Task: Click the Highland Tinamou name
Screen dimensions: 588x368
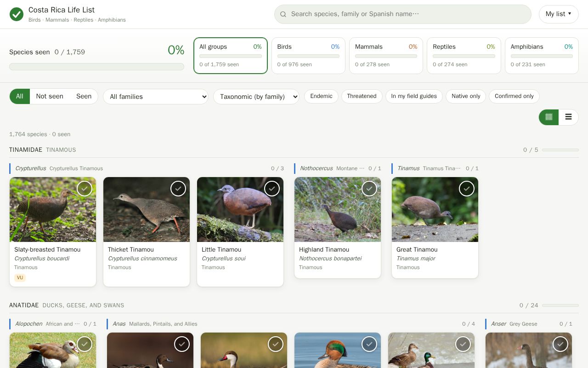Action: pos(324,249)
